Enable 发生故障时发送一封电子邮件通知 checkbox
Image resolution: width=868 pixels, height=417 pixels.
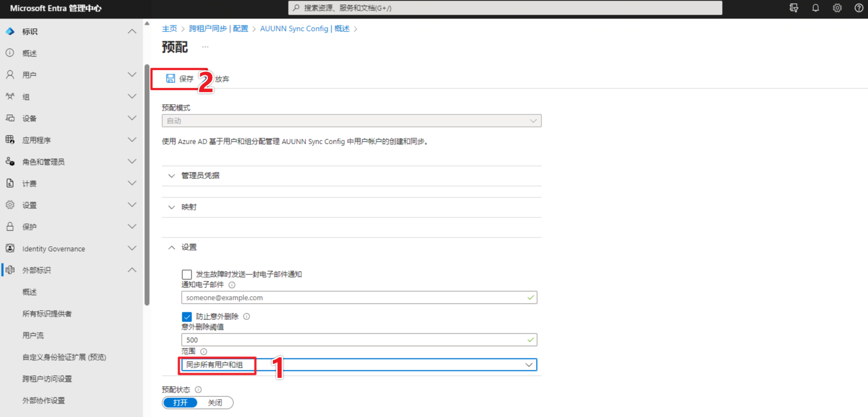pyautogui.click(x=187, y=274)
